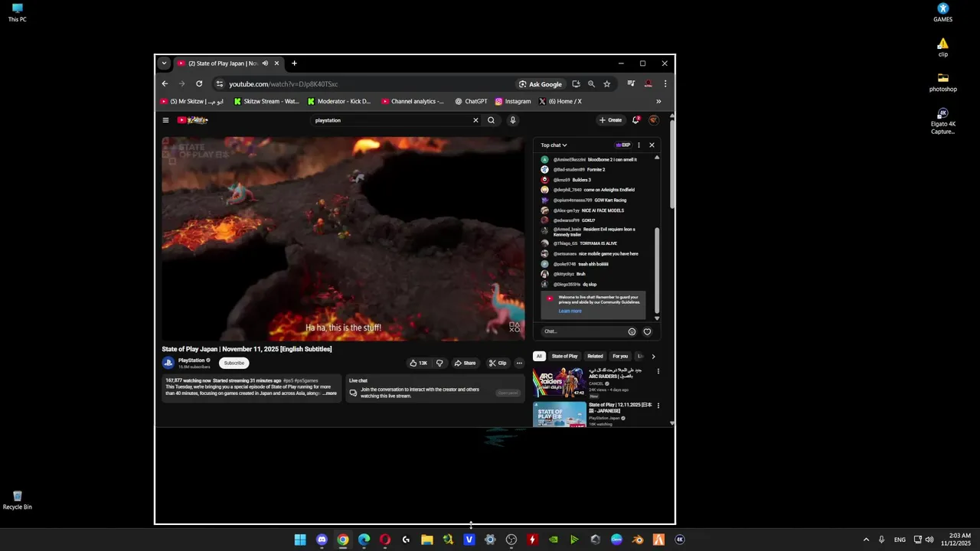This screenshot has width=980, height=551.
Task: Open File Explorer from taskbar
Action: [x=427, y=540]
